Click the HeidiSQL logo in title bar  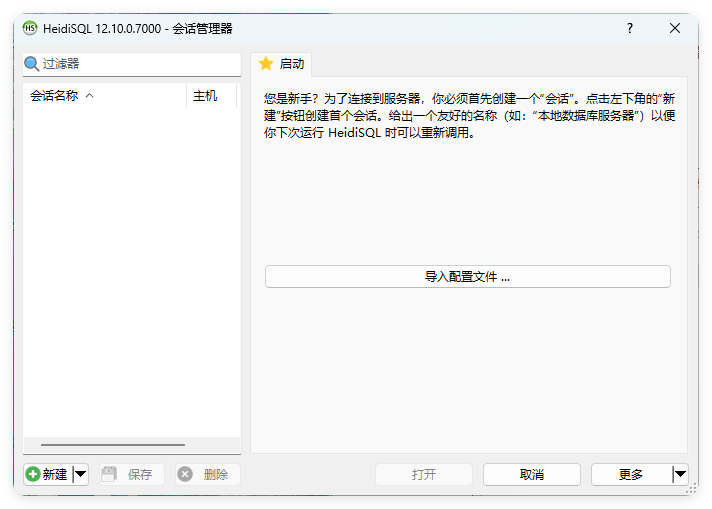coord(30,28)
